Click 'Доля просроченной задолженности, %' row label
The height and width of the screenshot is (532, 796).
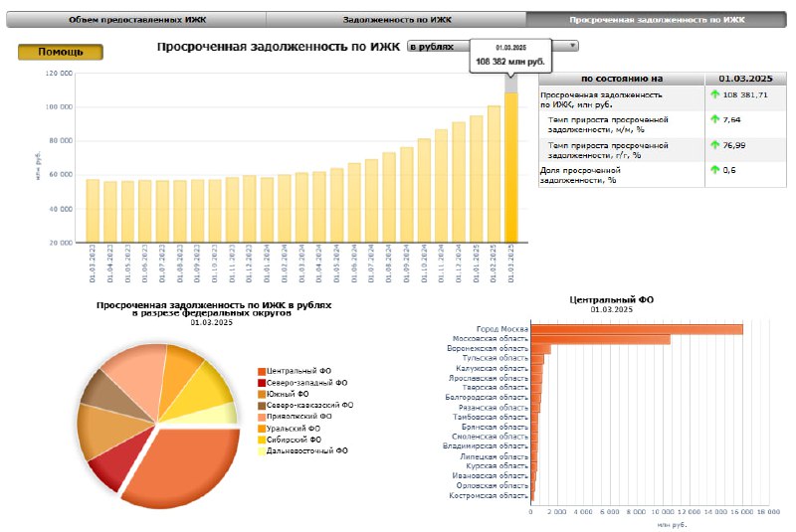(x=580, y=175)
